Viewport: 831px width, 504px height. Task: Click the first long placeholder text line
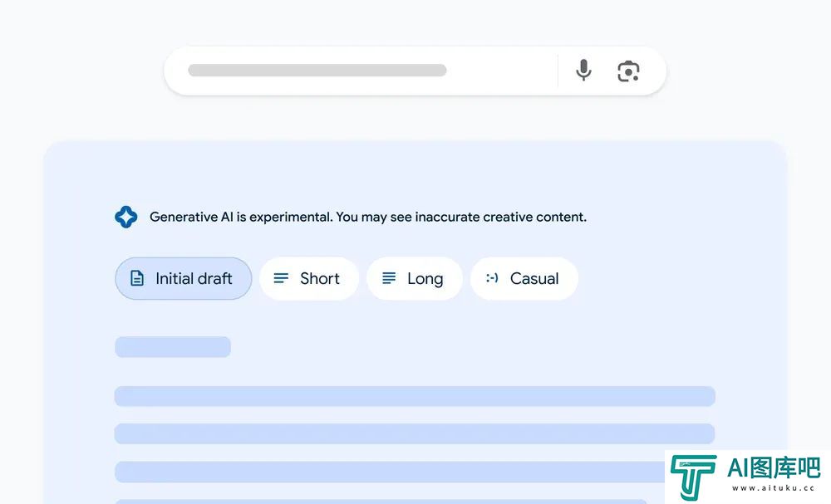point(415,397)
